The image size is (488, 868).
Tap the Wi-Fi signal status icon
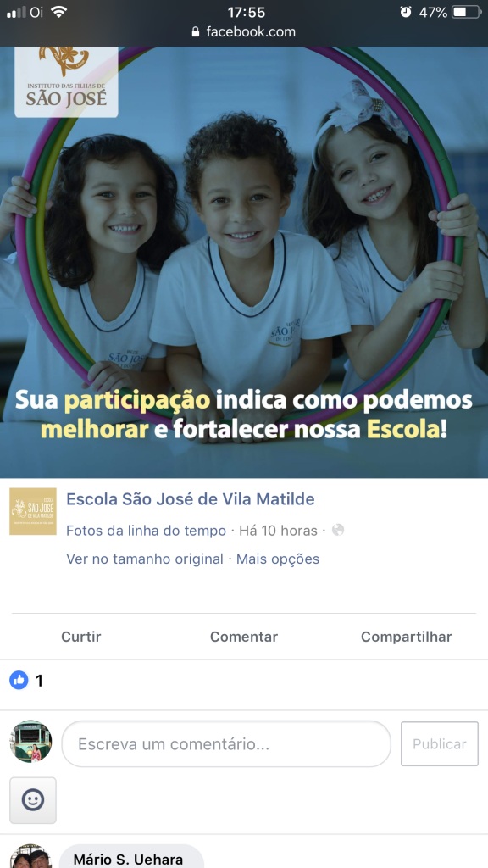tap(58, 12)
